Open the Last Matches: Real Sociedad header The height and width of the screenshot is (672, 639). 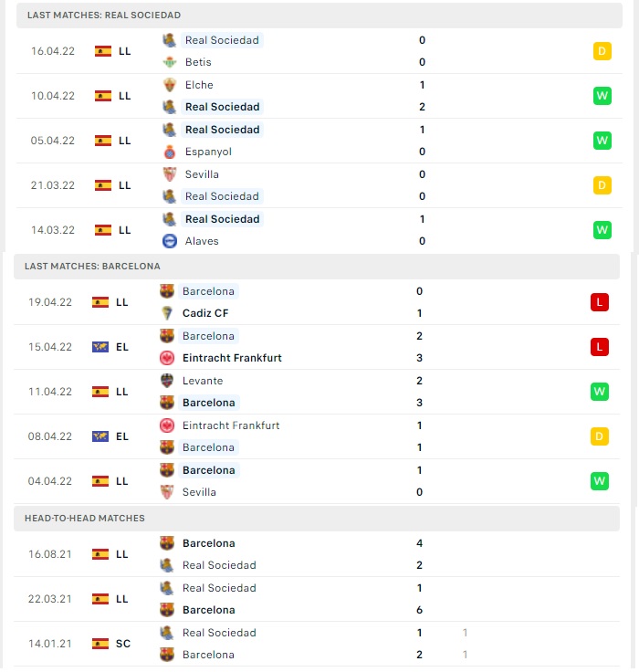tap(319, 16)
